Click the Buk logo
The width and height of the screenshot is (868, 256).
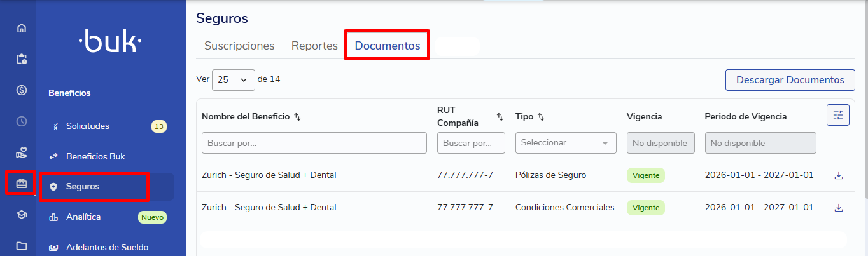(x=110, y=42)
